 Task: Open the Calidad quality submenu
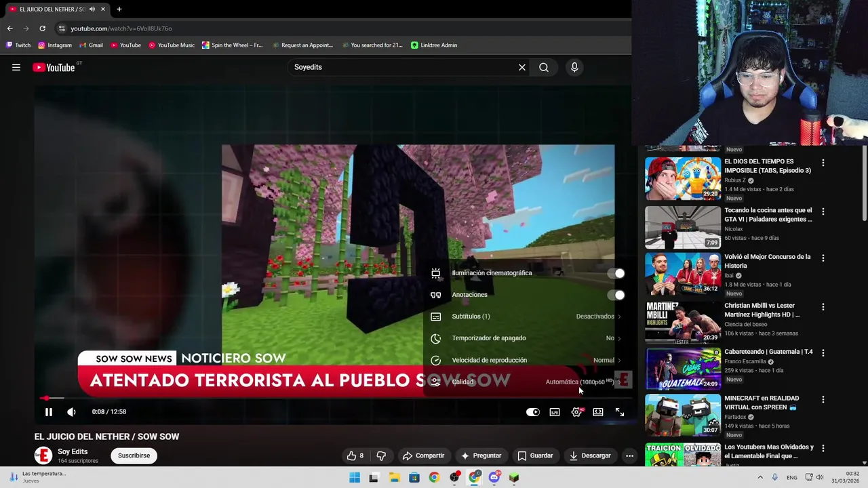526,382
